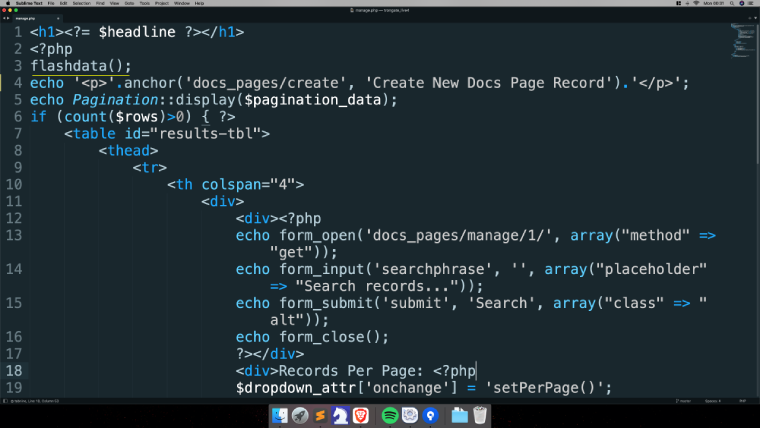Click 'Records Per Page:' on line 18
Image resolution: width=760 pixels, height=428 pixels.
coord(351,371)
